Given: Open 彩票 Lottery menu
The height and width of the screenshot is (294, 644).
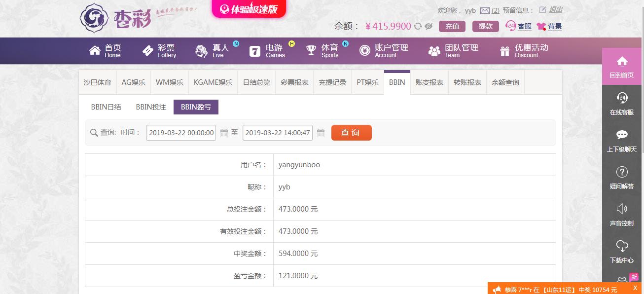Looking at the screenshot, I should tap(159, 51).
